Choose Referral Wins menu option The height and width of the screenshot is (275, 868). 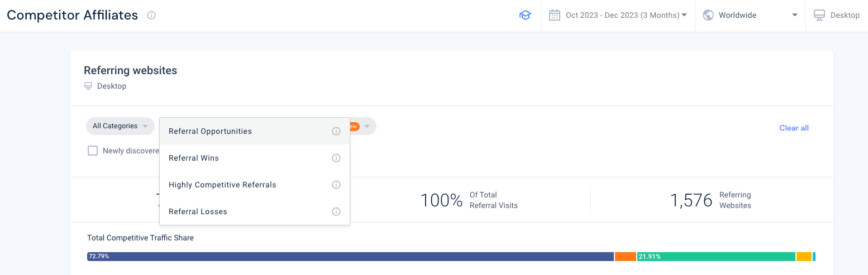[x=194, y=158]
